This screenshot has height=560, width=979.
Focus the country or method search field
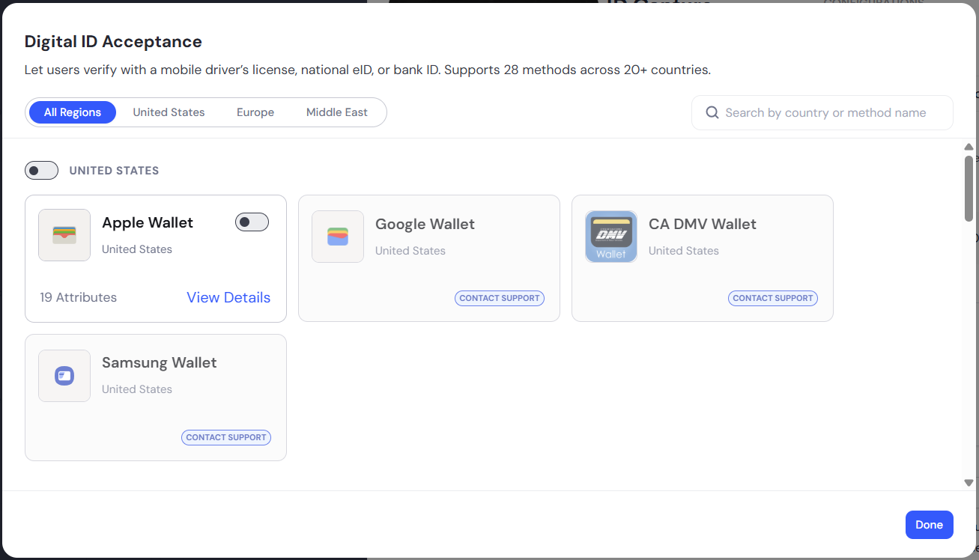pos(822,112)
